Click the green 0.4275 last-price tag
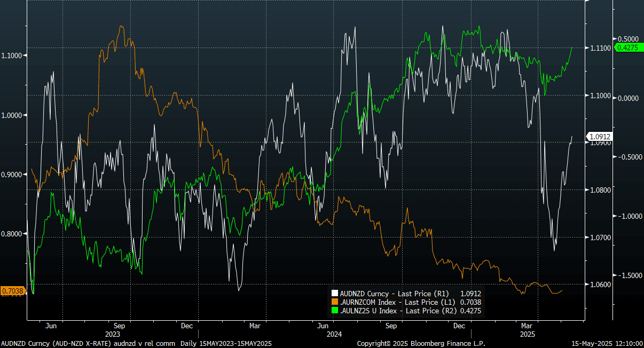Viewport: 644px width, 348px height. click(627, 48)
